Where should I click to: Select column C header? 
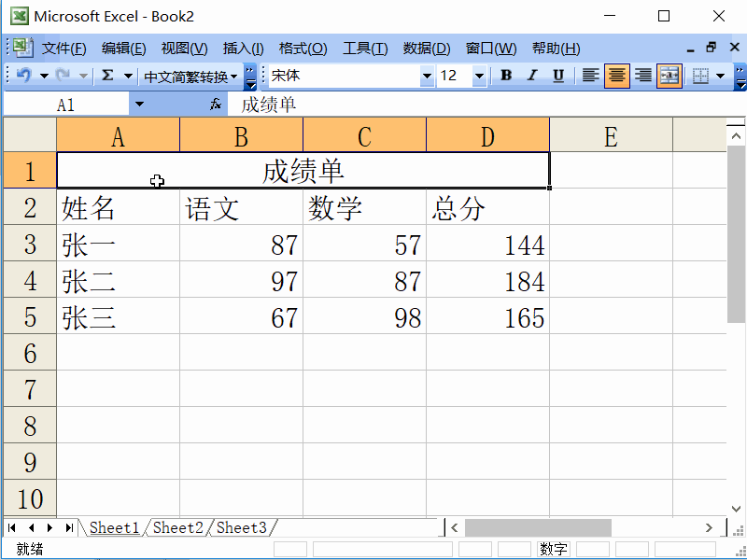click(364, 135)
